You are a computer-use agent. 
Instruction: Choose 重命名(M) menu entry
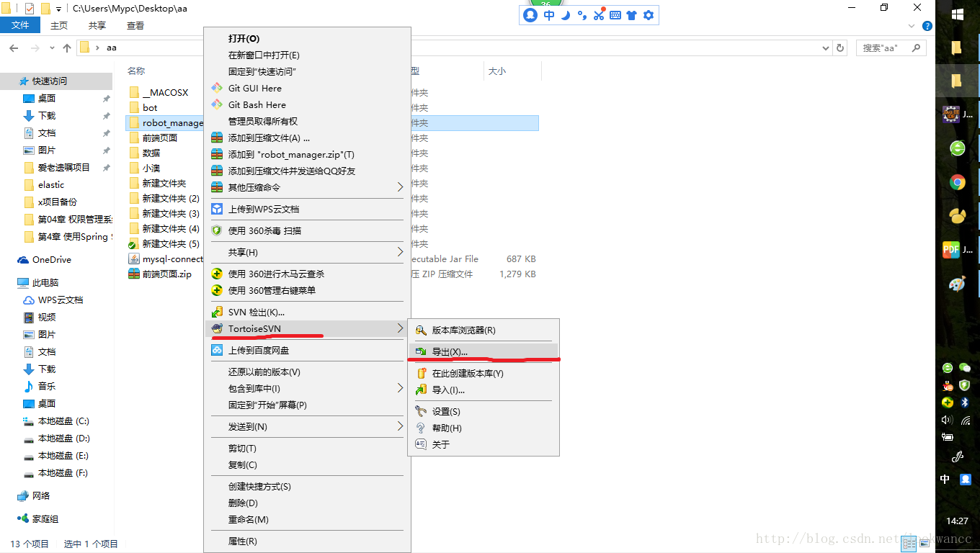(249, 519)
